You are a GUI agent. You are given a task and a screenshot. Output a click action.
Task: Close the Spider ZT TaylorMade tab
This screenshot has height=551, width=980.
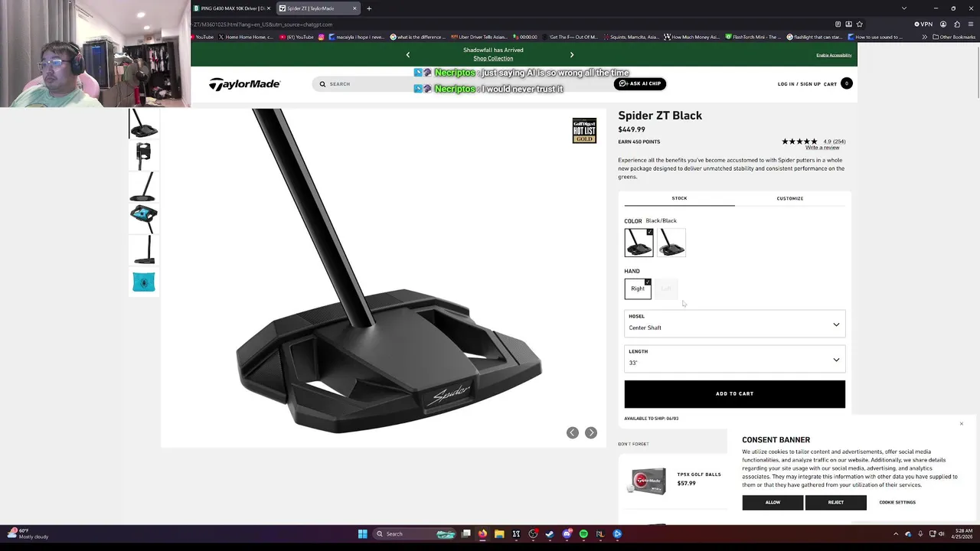click(354, 8)
